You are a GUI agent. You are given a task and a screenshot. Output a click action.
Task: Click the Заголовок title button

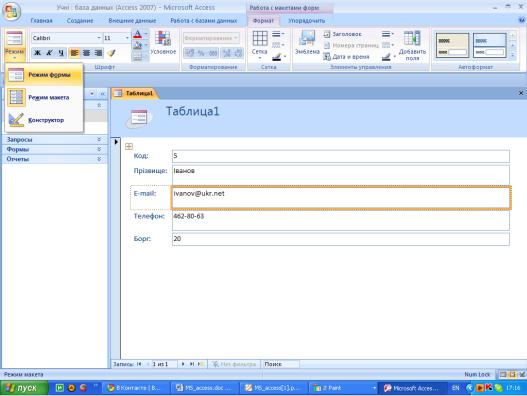(343, 34)
